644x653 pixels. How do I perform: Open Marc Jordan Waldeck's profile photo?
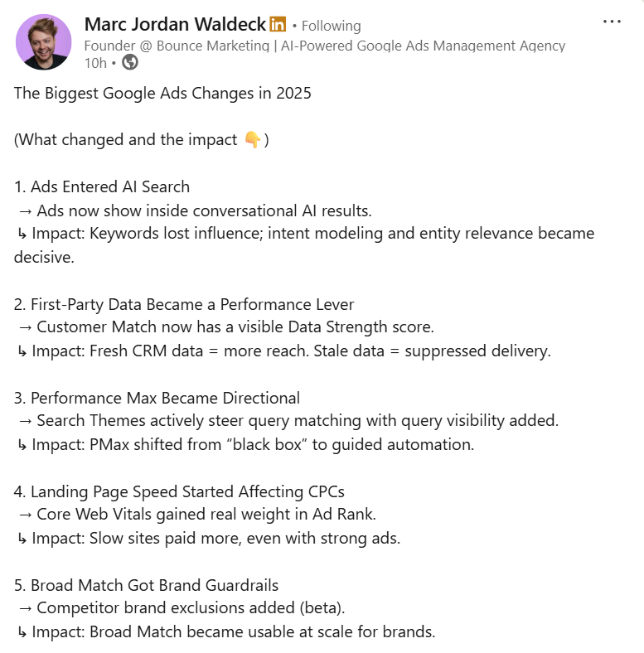coord(43,41)
